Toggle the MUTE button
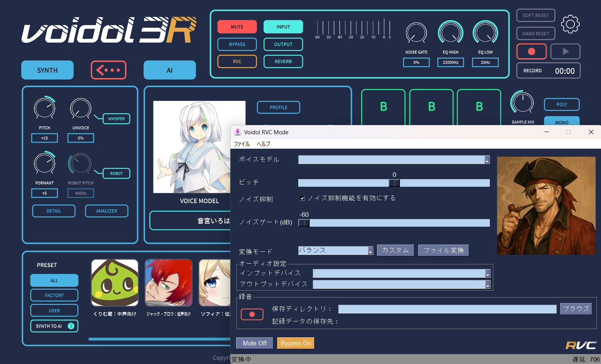The height and width of the screenshot is (364, 601). point(237,27)
